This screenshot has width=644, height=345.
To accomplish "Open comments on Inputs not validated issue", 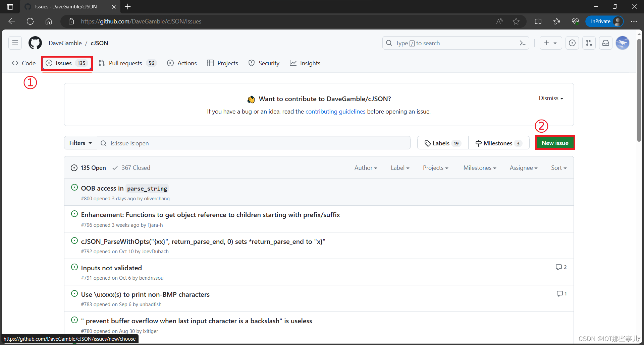I will [x=561, y=267].
